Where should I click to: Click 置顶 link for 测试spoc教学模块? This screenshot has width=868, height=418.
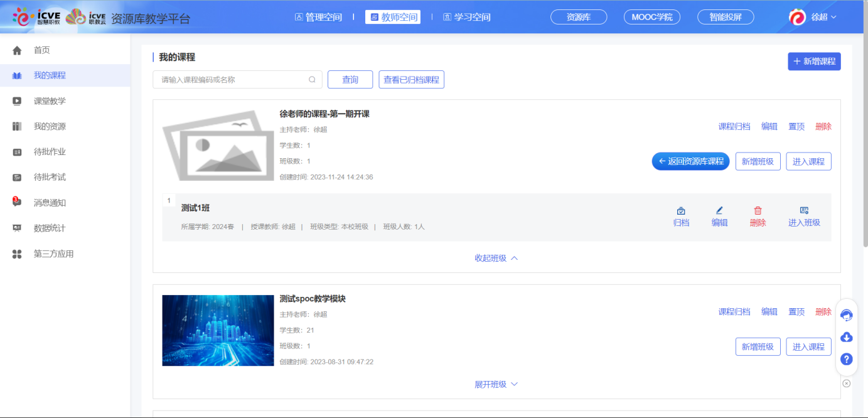coord(796,312)
